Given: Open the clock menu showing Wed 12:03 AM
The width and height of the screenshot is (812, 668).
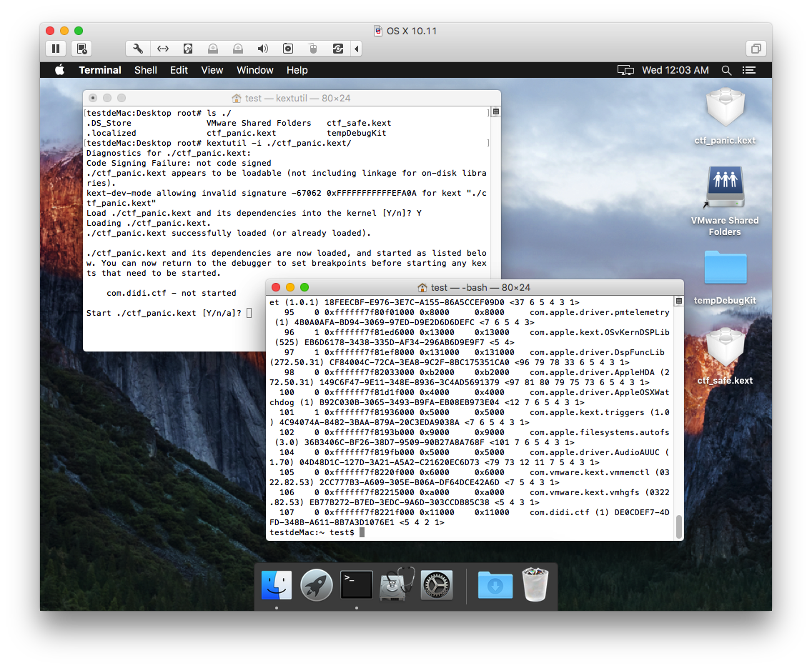Looking at the screenshot, I should pos(675,70).
